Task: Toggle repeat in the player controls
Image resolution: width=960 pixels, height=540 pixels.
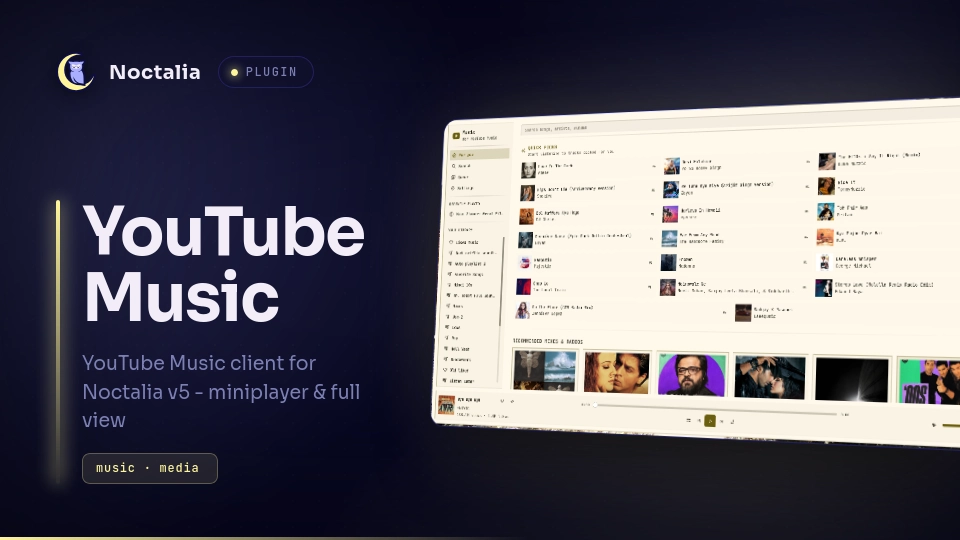Action: point(732,421)
